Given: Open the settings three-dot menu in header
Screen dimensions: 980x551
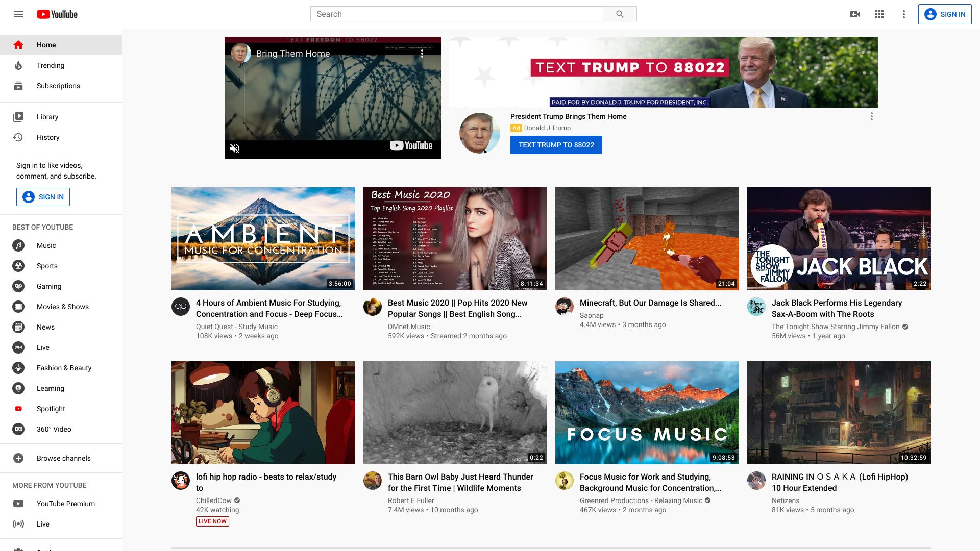Looking at the screenshot, I should pos(904,14).
